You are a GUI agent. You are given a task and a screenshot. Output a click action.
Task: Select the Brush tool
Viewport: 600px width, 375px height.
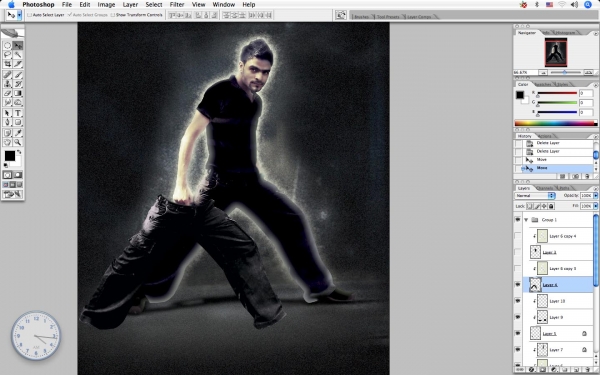pos(18,75)
